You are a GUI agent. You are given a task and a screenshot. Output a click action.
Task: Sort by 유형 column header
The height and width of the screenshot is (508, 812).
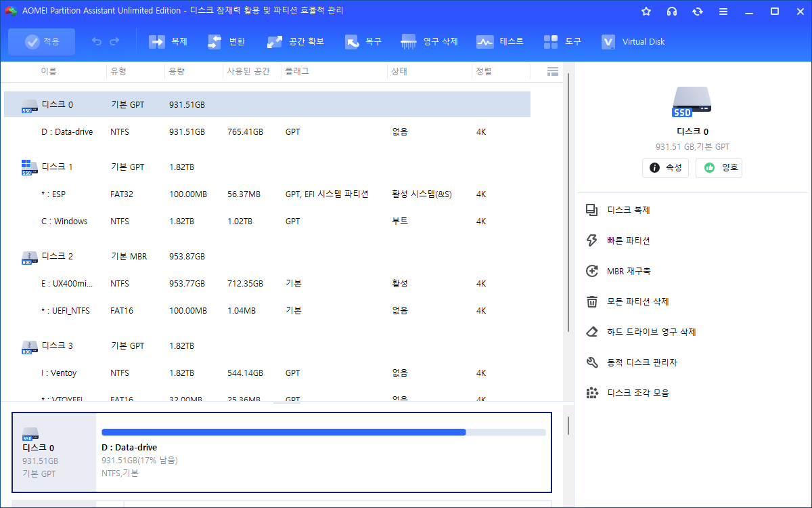click(x=118, y=71)
